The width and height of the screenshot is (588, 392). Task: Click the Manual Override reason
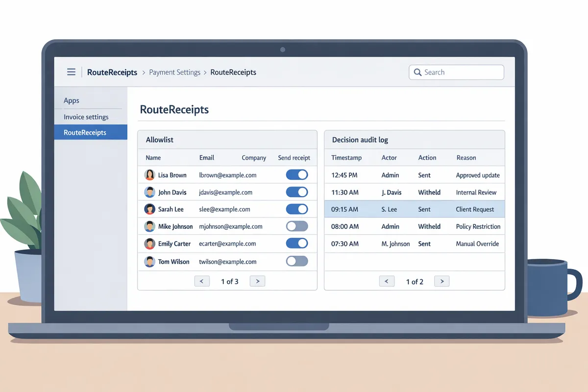pos(477,244)
